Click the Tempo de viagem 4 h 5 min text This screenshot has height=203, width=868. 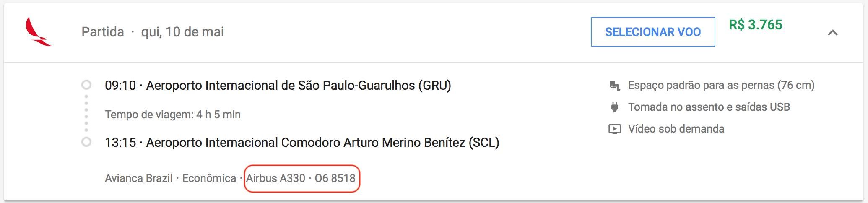point(173,115)
